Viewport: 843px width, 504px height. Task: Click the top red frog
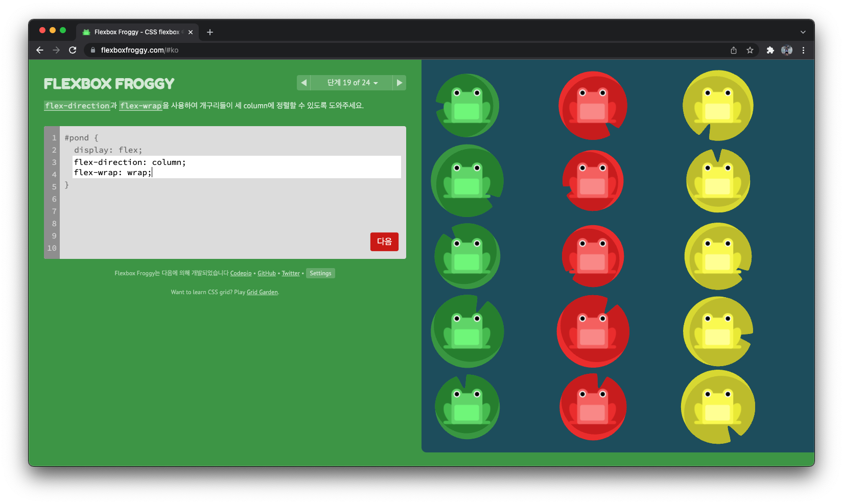point(593,105)
